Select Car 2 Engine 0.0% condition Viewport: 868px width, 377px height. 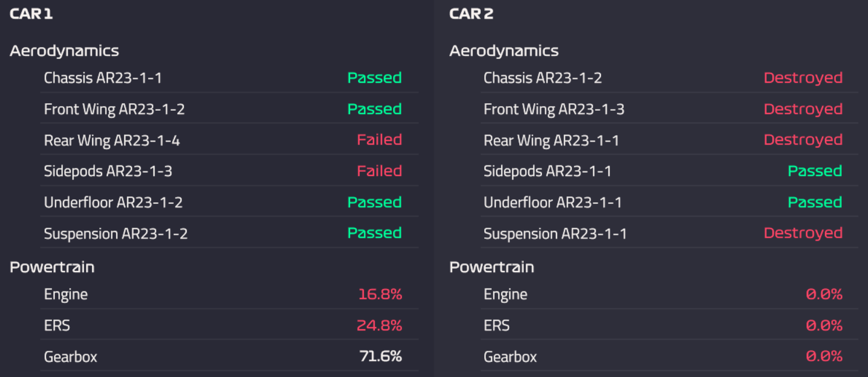(824, 294)
